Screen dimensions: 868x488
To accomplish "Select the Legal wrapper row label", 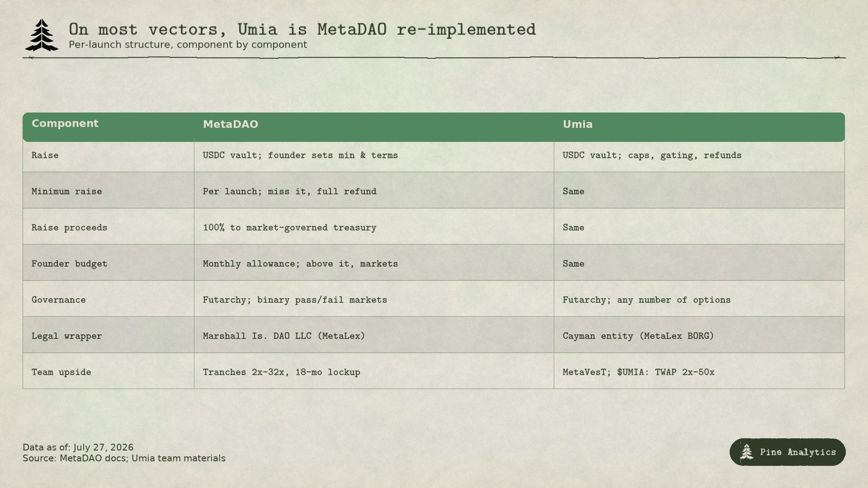I will (67, 336).
